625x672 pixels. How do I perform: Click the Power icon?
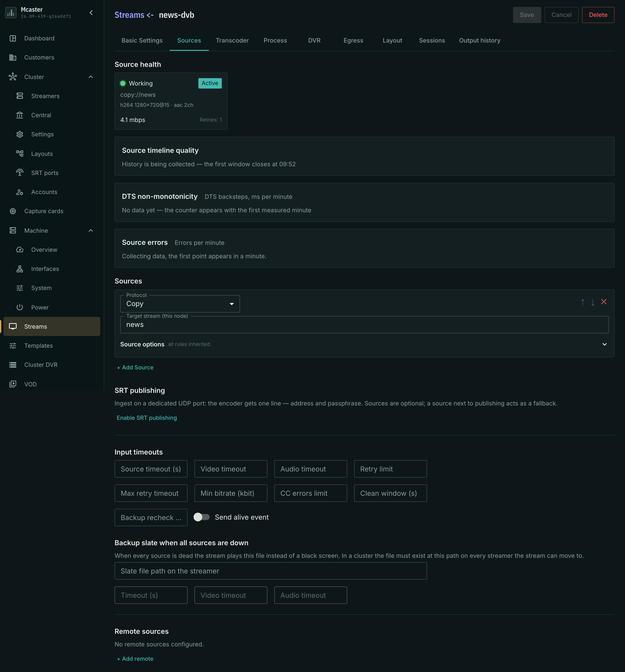pyautogui.click(x=20, y=307)
